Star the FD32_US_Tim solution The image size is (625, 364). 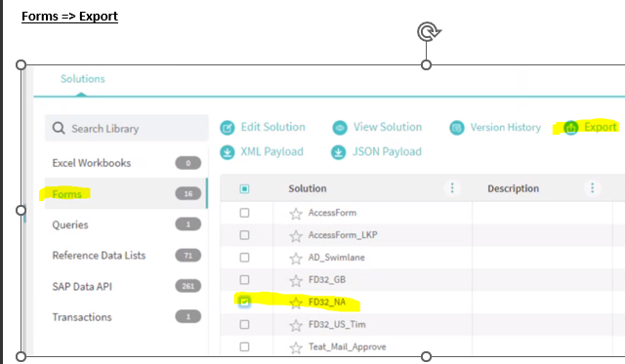pos(296,325)
